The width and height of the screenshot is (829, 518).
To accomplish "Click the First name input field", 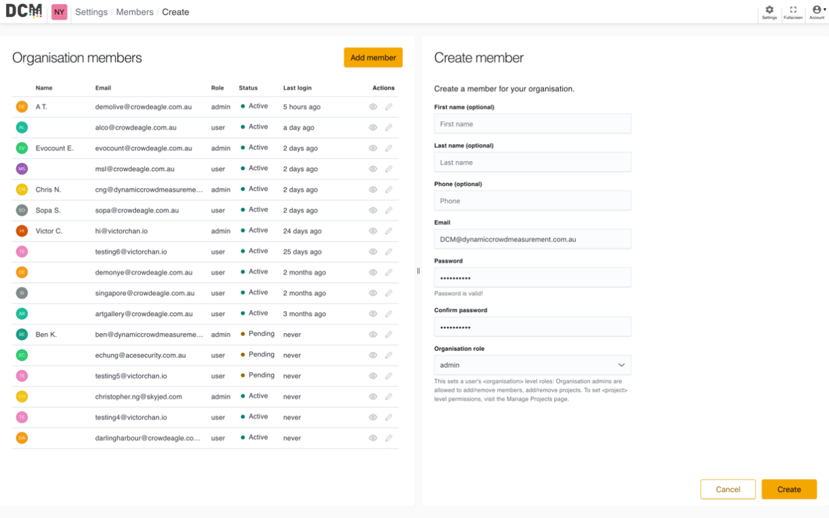I will pos(532,124).
